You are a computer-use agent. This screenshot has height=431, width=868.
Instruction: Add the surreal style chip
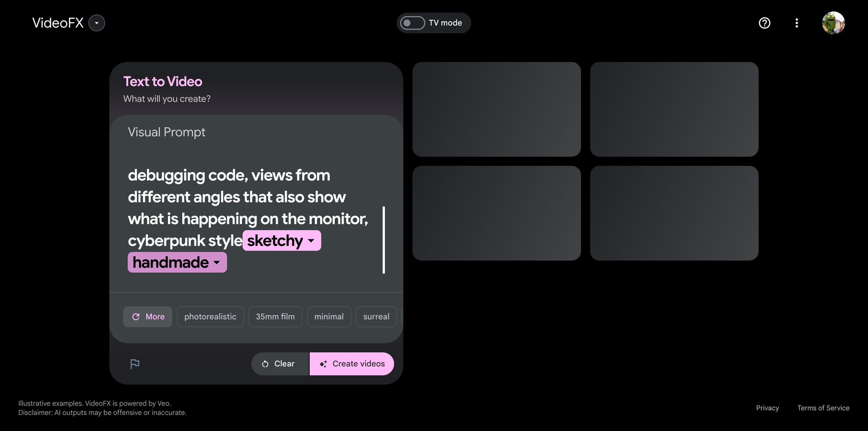tap(376, 317)
